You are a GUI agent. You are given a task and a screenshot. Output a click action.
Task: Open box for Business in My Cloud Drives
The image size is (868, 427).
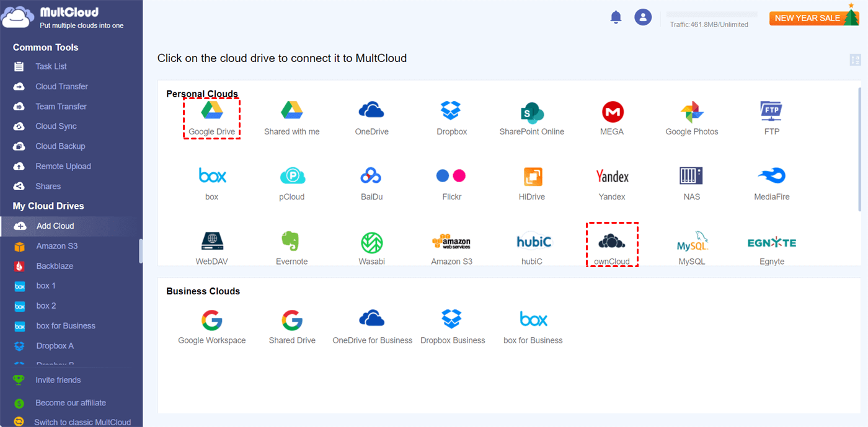click(66, 326)
